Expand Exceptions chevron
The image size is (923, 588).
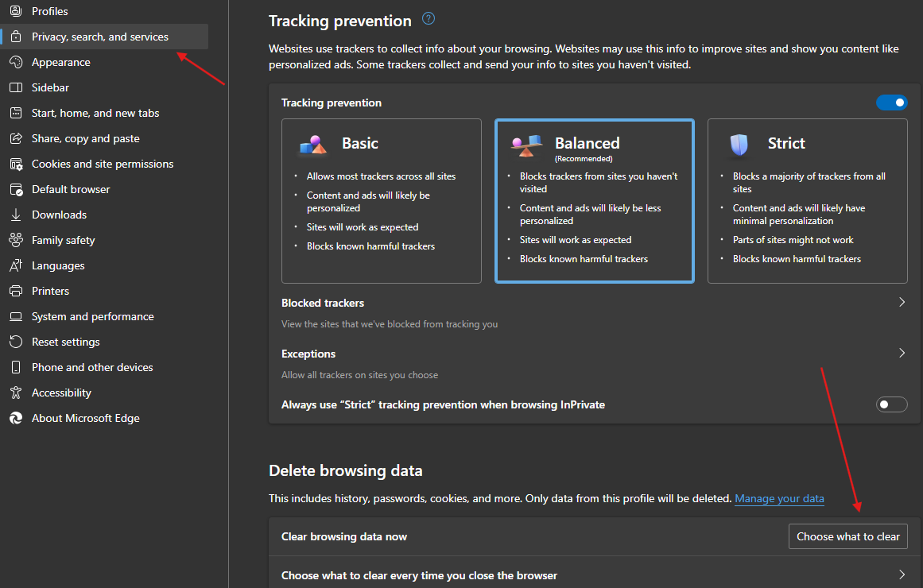click(x=902, y=353)
